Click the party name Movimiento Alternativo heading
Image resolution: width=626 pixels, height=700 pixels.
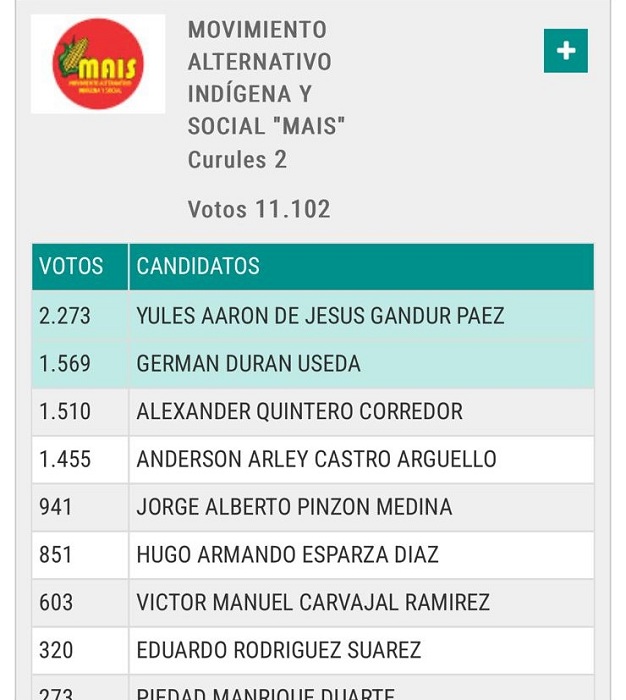click(266, 78)
